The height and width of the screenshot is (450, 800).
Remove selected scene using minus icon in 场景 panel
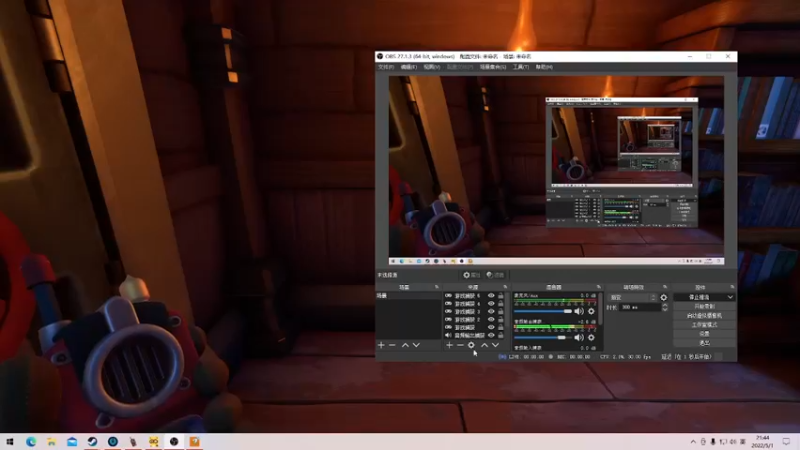coord(392,345)
